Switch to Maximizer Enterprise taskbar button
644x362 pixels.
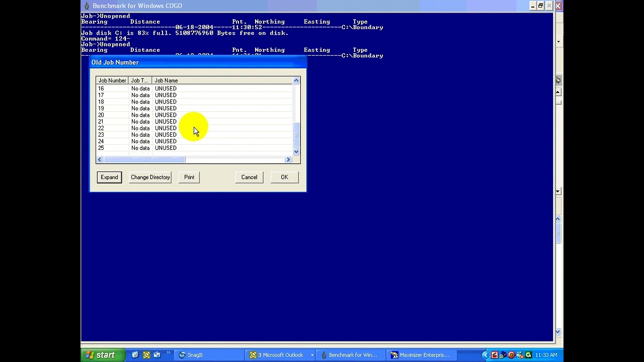coord(421,355)
